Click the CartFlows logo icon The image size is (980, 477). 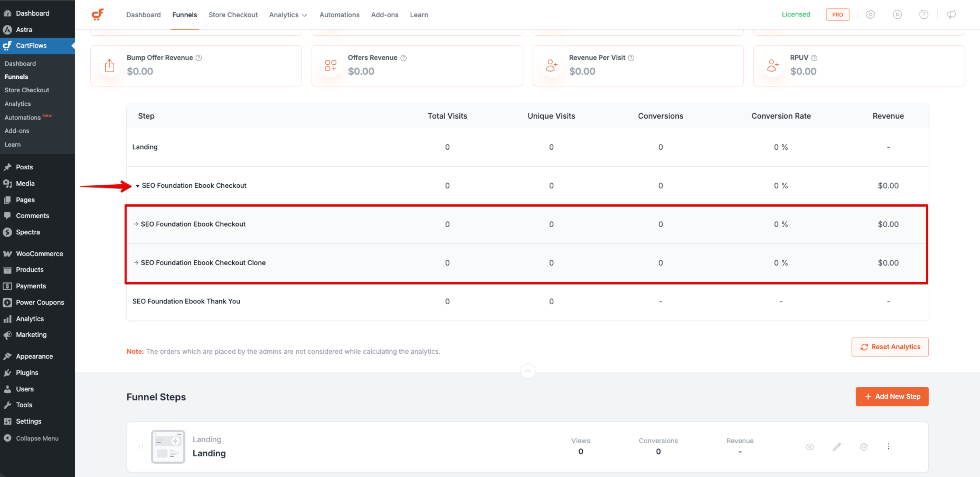98,15
